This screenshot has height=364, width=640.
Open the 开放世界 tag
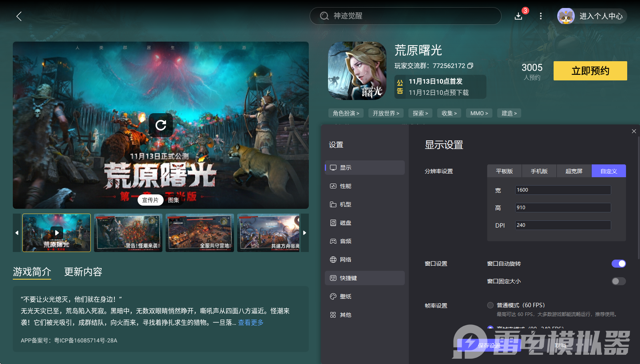coord(386,113)
